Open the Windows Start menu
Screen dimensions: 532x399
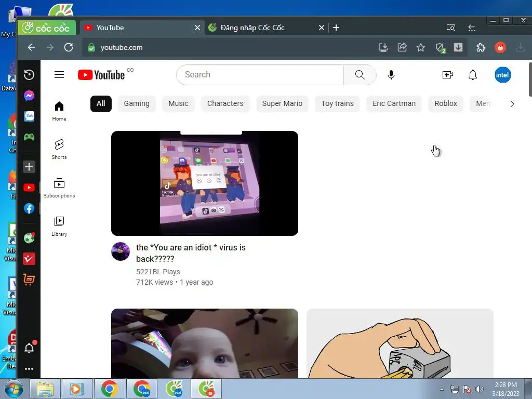click(x=13, y=389)
